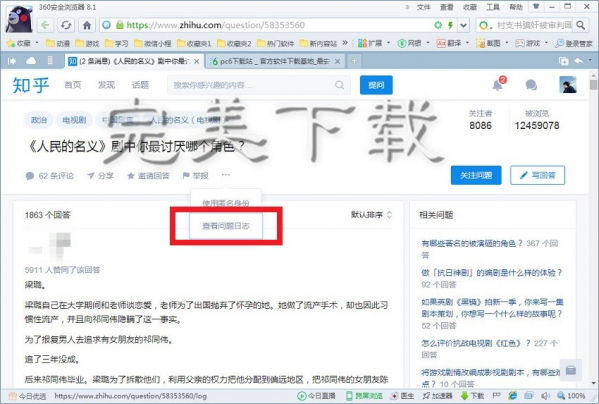Expand the address bar history dropdown arrow
Screen dimensions: 599x404
(463, 25)
